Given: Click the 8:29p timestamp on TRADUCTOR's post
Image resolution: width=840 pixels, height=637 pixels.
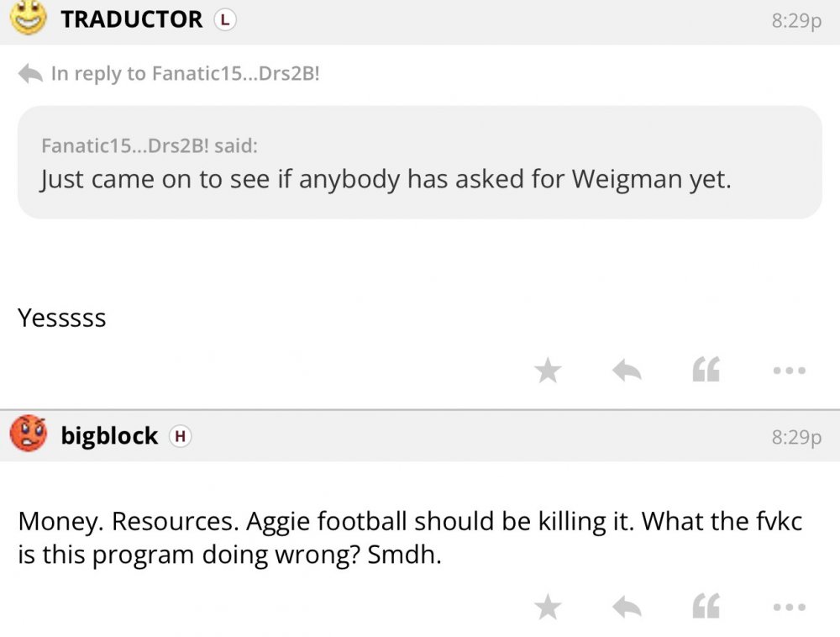Looking at the screenshot, I should coord(796,20).
